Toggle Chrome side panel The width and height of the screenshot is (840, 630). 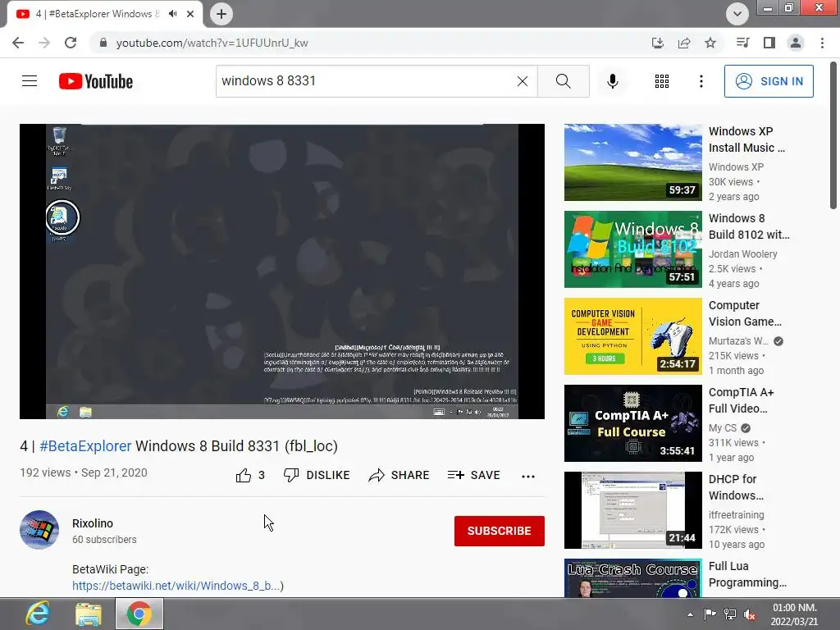(769, 43)
